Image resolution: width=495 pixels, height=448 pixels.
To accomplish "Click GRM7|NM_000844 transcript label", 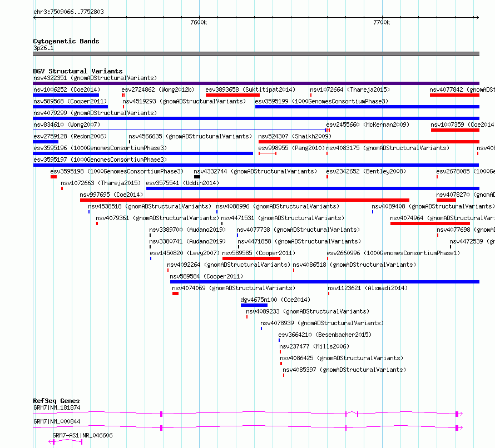I will (57, 421).
